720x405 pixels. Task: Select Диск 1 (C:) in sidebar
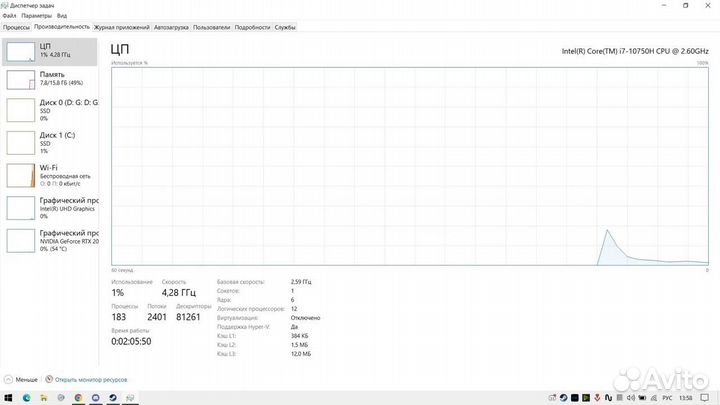click(x=50, y=142)
